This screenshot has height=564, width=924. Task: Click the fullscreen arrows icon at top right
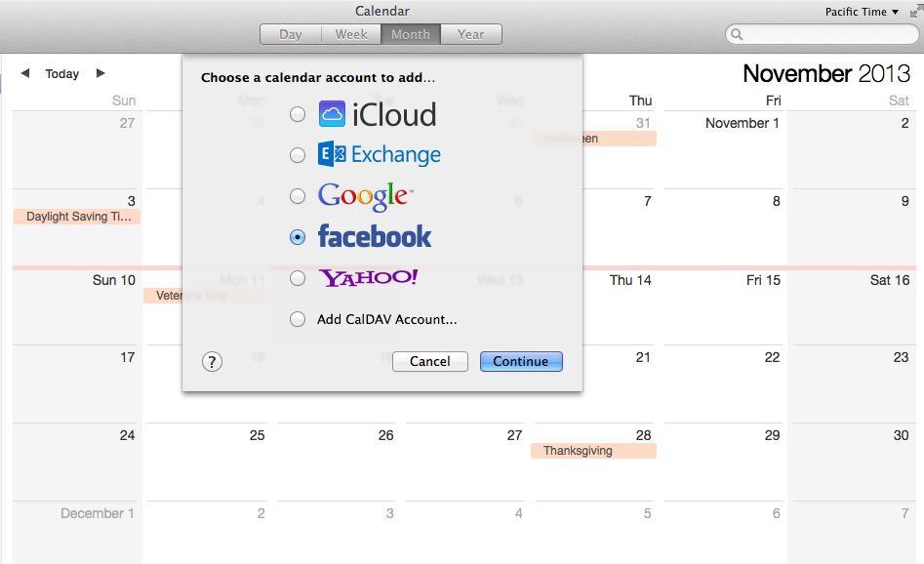(914, 12)
